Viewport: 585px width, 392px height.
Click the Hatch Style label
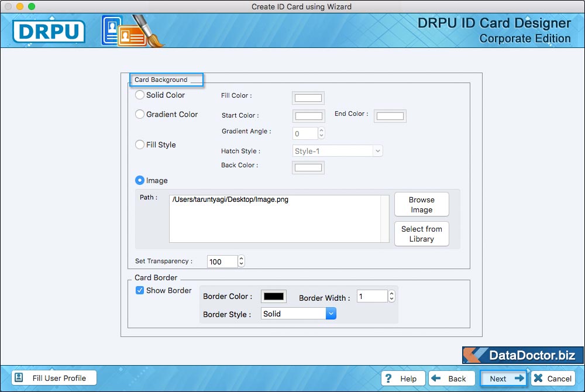click(240, 151)
